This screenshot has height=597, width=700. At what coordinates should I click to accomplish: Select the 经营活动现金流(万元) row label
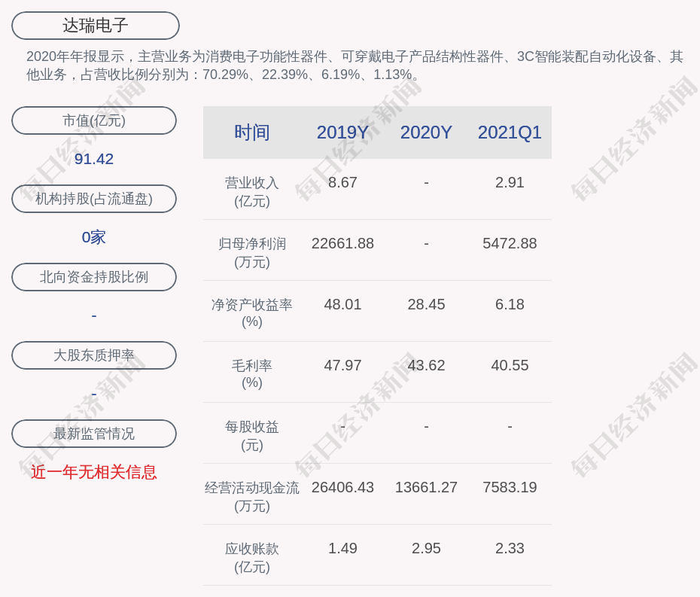[252, 497]
